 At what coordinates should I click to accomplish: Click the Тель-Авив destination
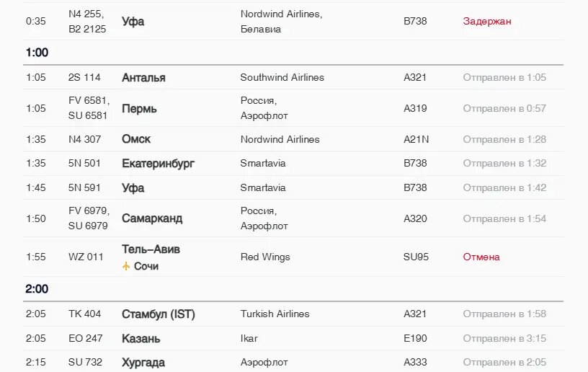151,249
